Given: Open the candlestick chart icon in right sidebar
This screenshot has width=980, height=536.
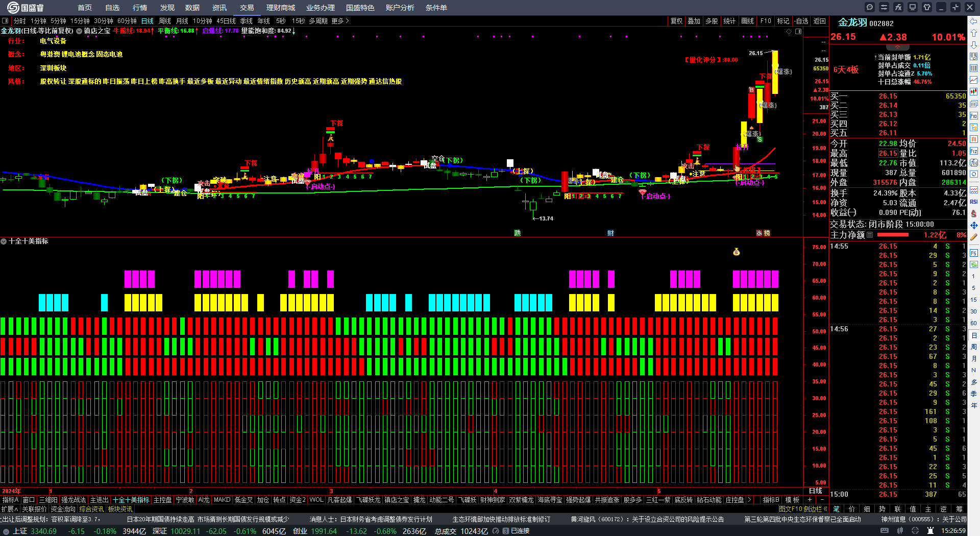Looking at the screenshot, I should [974, 92].
